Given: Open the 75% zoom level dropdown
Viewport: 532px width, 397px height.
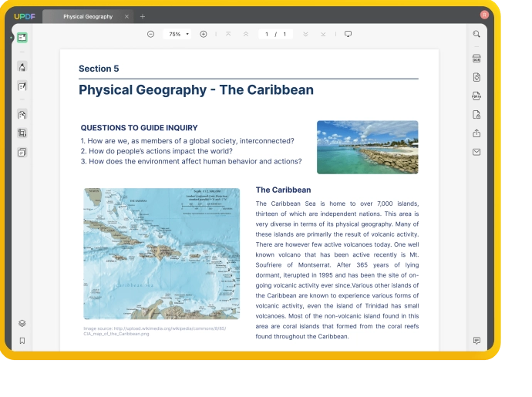Looking at the screenshot, I should pyautogui.click(x=177, y=34).
